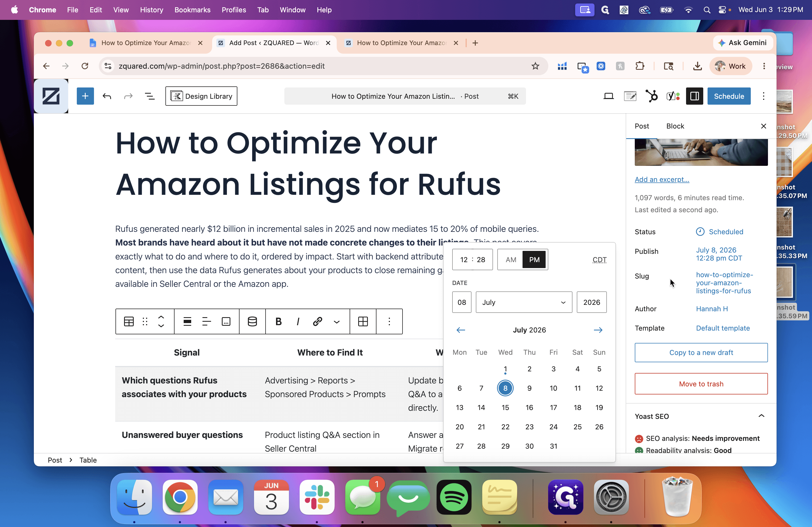Select July 22 in the calendar
The height and width of the screenshot is (527, 812).
[x=505, y=427]
